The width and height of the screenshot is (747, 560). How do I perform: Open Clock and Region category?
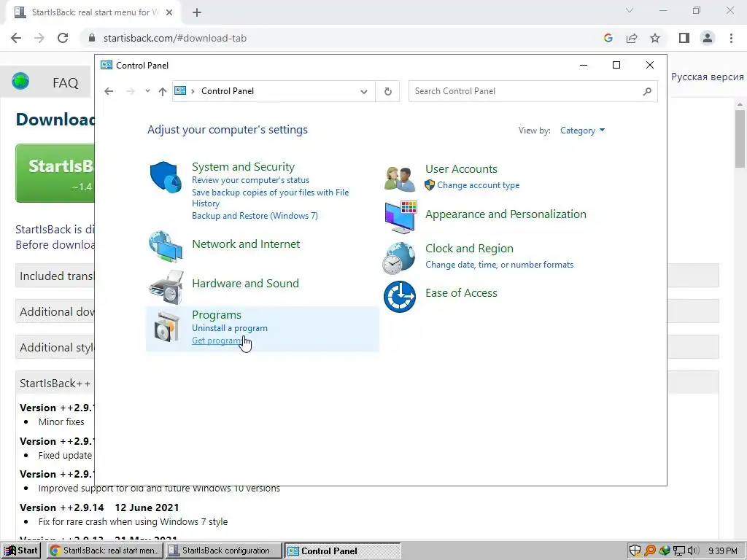(469, 249)
